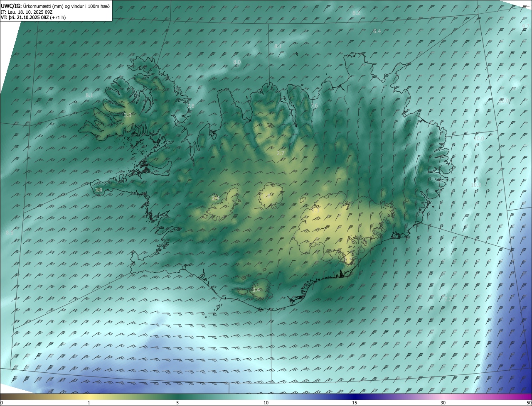Click the '1' tick on the colour scale
This screenshot has height=406, width=532.
pyautogui.click(x=89, y=403)
